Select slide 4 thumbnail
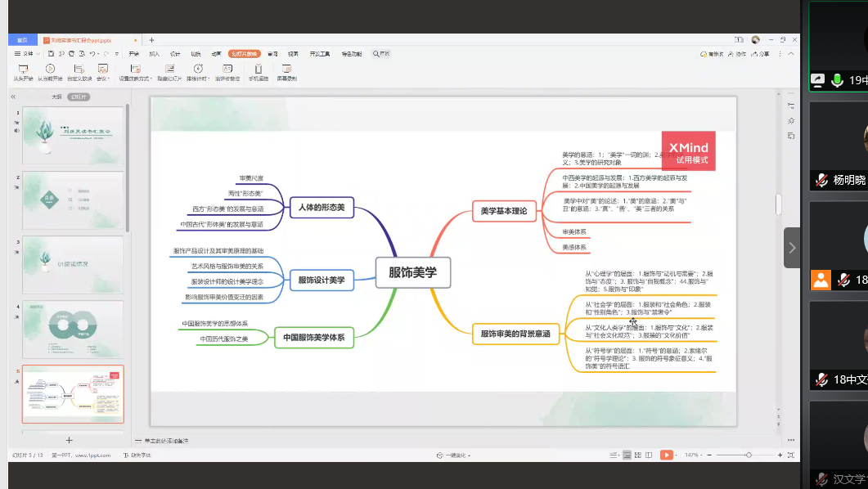 coord(73,330)
